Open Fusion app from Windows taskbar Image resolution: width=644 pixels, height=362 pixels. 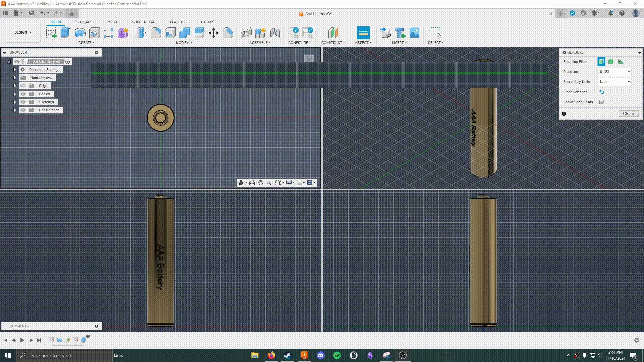coord(304,355)
